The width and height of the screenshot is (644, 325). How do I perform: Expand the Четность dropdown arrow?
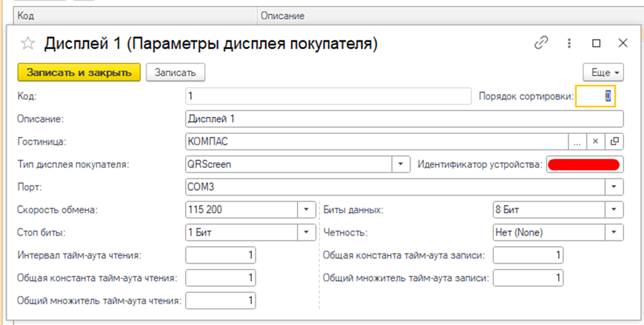(614, 233)
